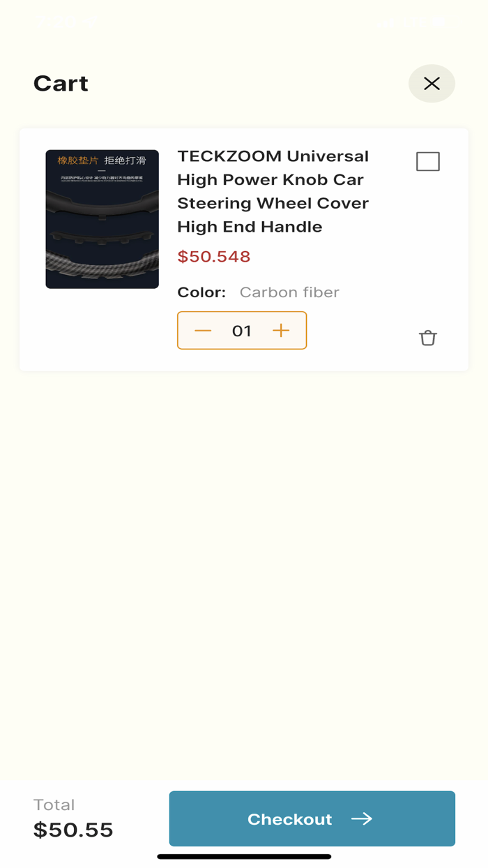
Task: Open the steering wheel cover product image
Action: (102, 219)
